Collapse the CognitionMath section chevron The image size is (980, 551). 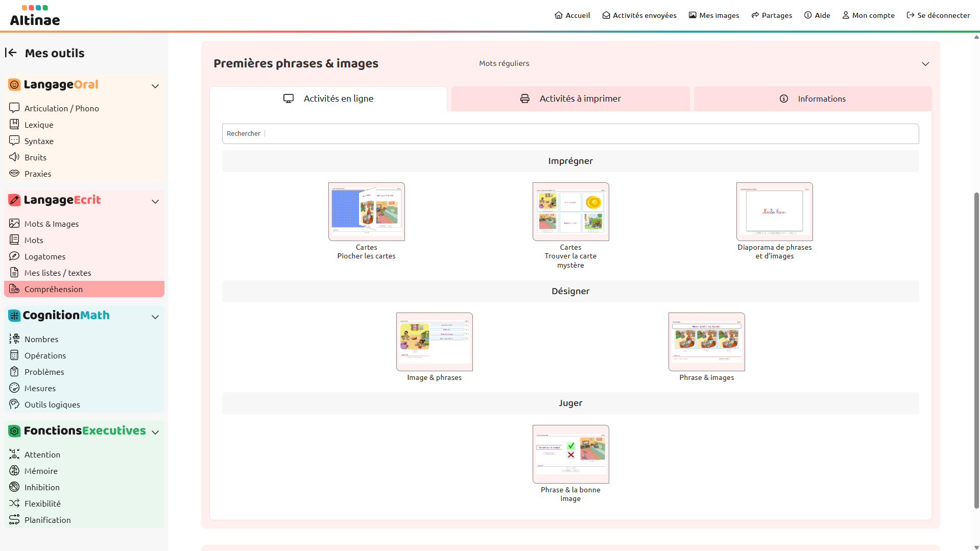(x=155, y=317)
